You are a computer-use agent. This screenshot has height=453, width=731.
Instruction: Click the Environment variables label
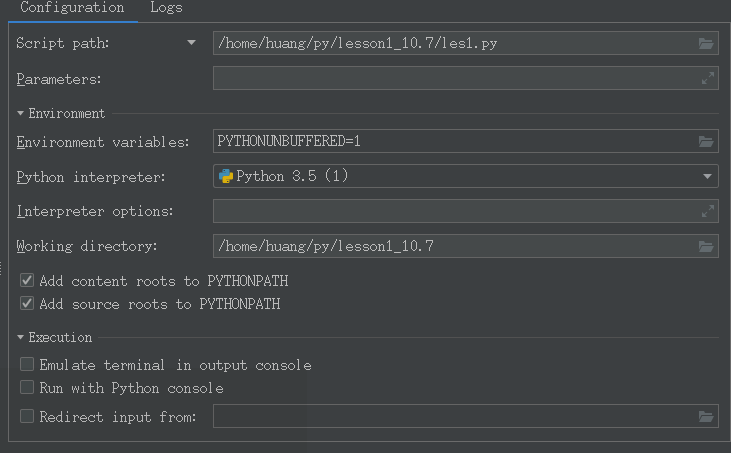[x=103, y=142]
